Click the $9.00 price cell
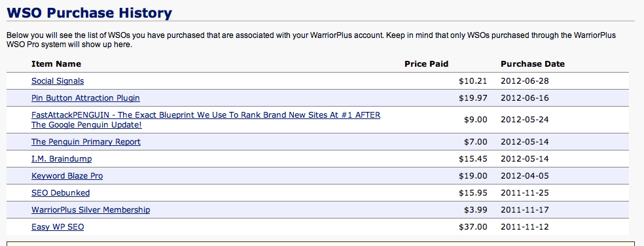Screen dimensions: 644x246 pyautogui.click(x=476, y=120)
